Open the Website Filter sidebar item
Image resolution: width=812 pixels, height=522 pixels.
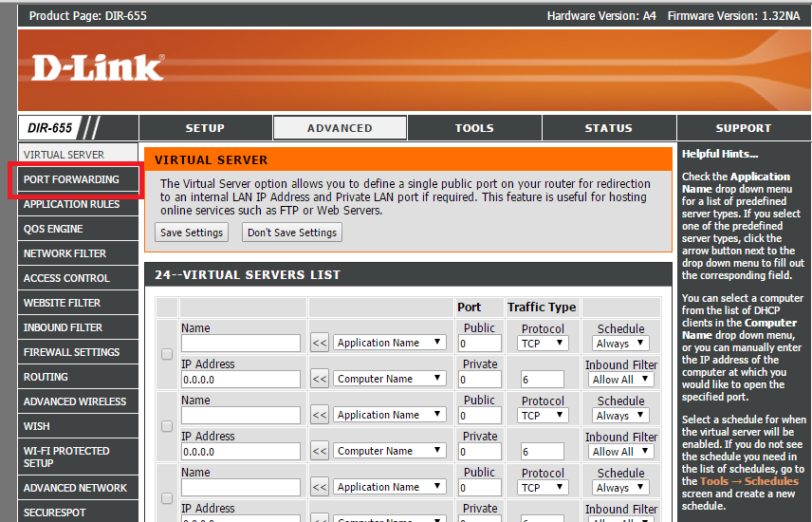(x=78, y=303)
